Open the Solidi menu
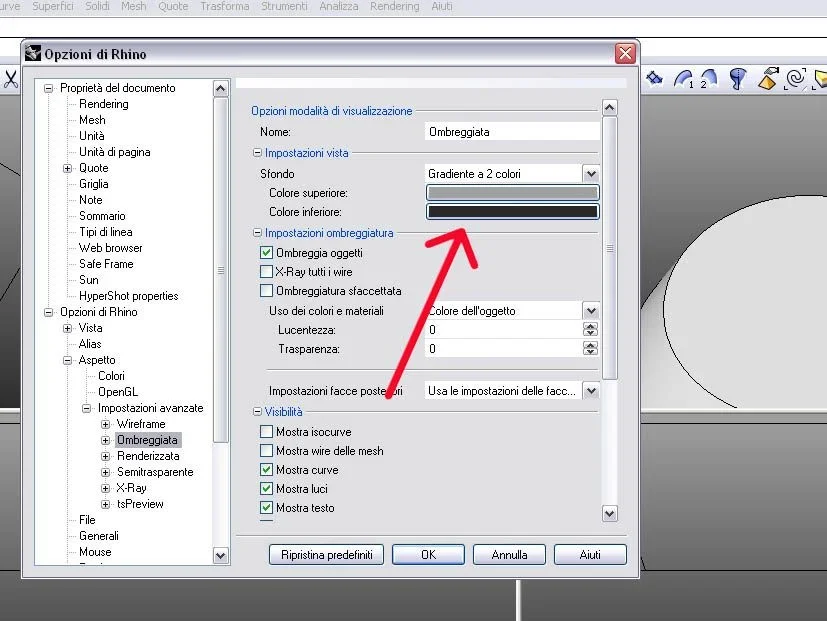827x621 pixels. click(x=97, y=6)
